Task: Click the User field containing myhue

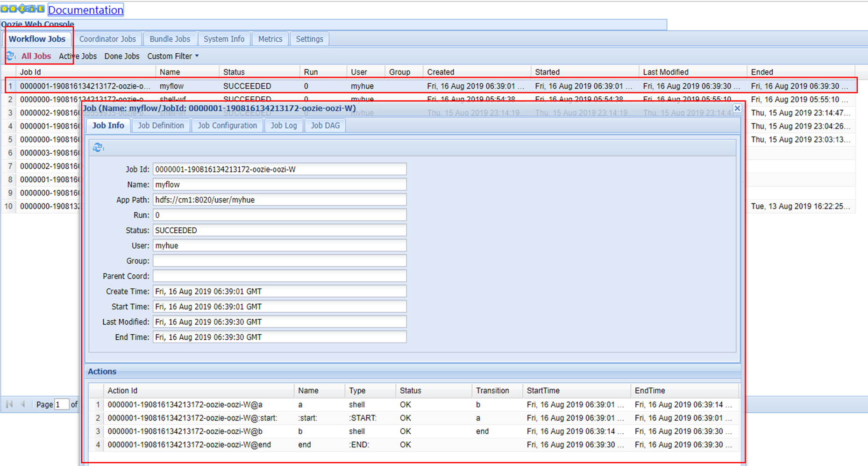Action: click(279, 245)
